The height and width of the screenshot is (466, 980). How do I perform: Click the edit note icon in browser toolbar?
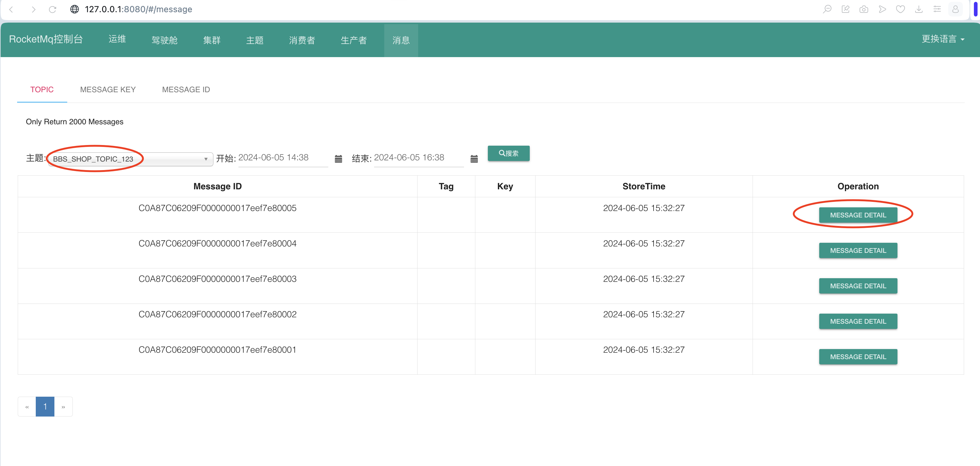845,9
